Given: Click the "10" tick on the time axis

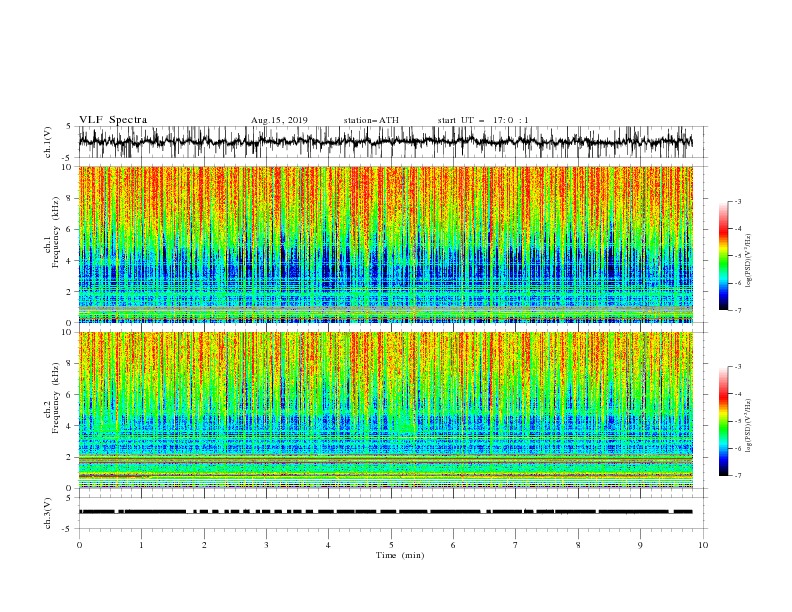Looking at the screenshot, I should coord(703,545).
